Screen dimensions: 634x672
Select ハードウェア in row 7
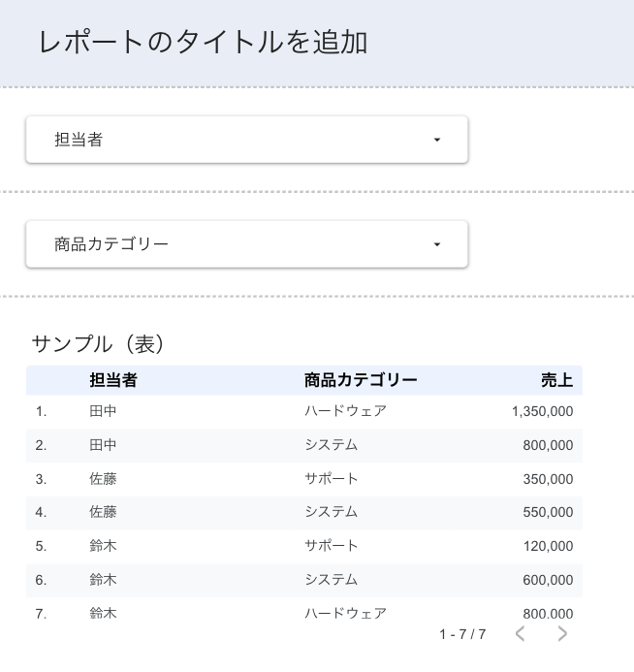345,613
